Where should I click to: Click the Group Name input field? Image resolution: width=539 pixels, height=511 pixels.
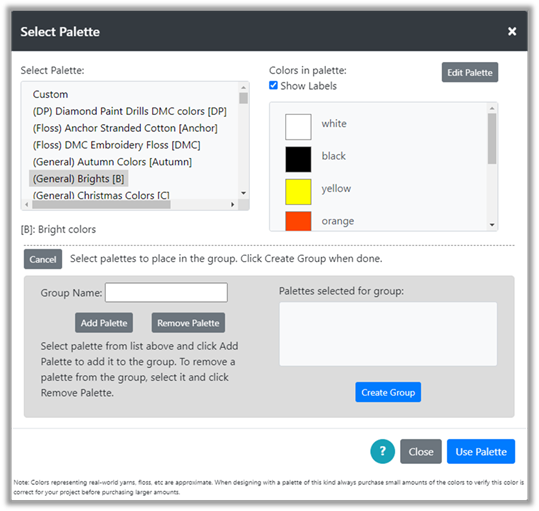click(166, 292)
